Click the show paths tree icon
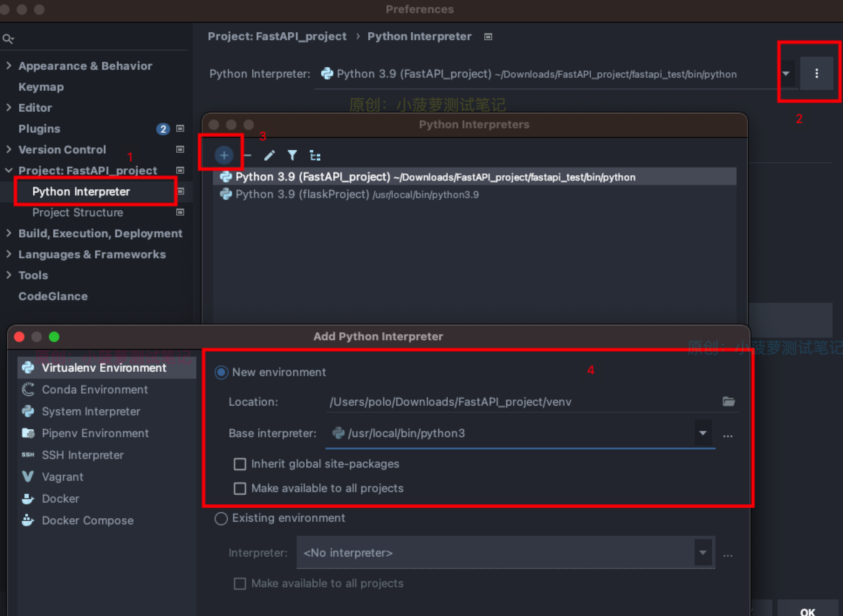This screenshot has height=616, width=843. coord(315,155)
